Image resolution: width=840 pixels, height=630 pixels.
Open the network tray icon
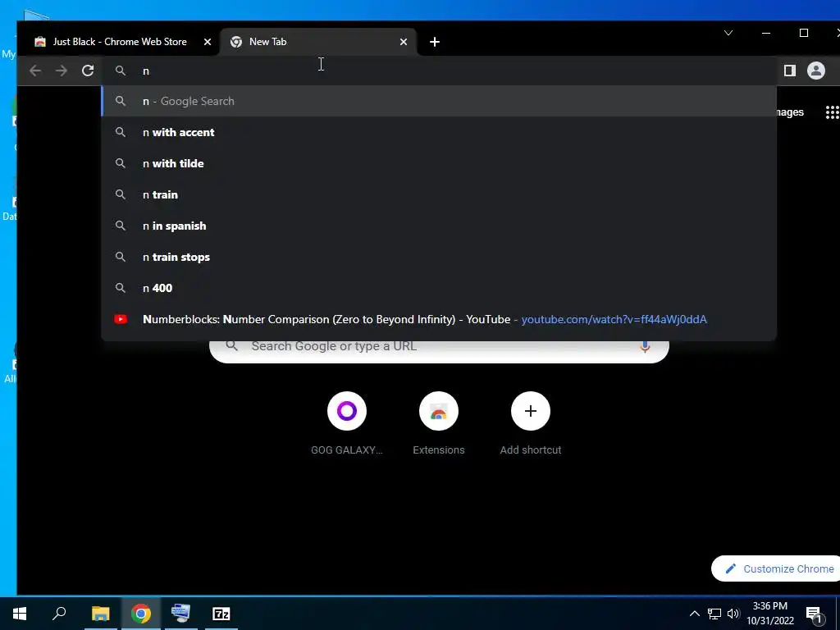(714, 614)
